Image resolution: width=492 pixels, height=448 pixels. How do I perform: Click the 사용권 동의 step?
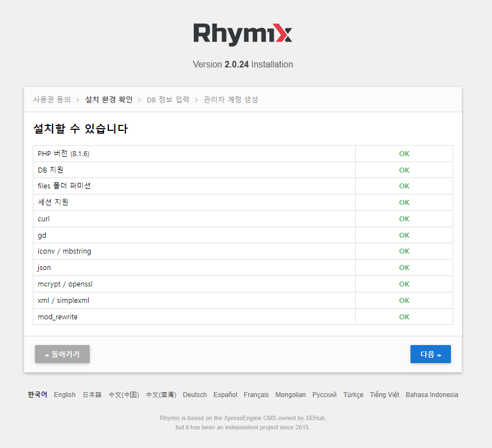pos(52,100)
